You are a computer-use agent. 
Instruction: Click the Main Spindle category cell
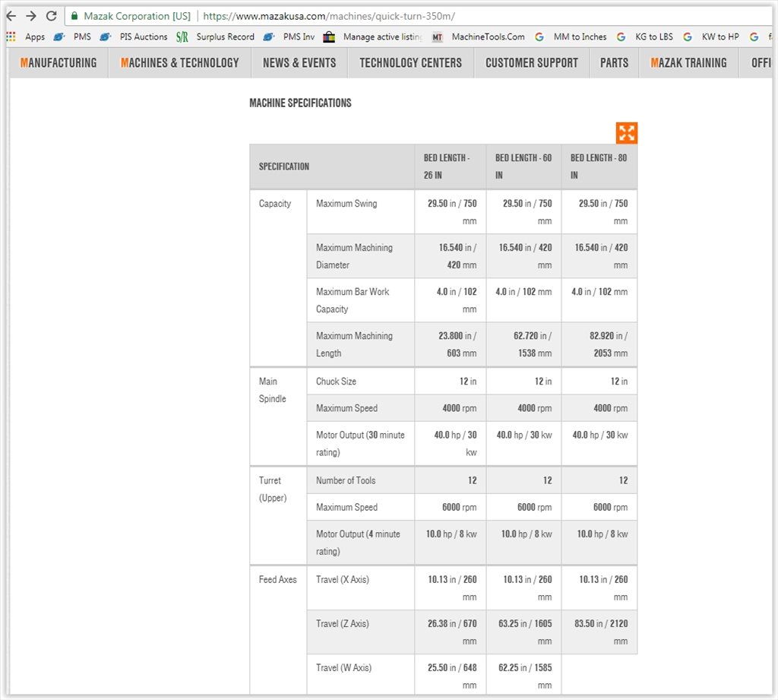[x=278, y=416]
